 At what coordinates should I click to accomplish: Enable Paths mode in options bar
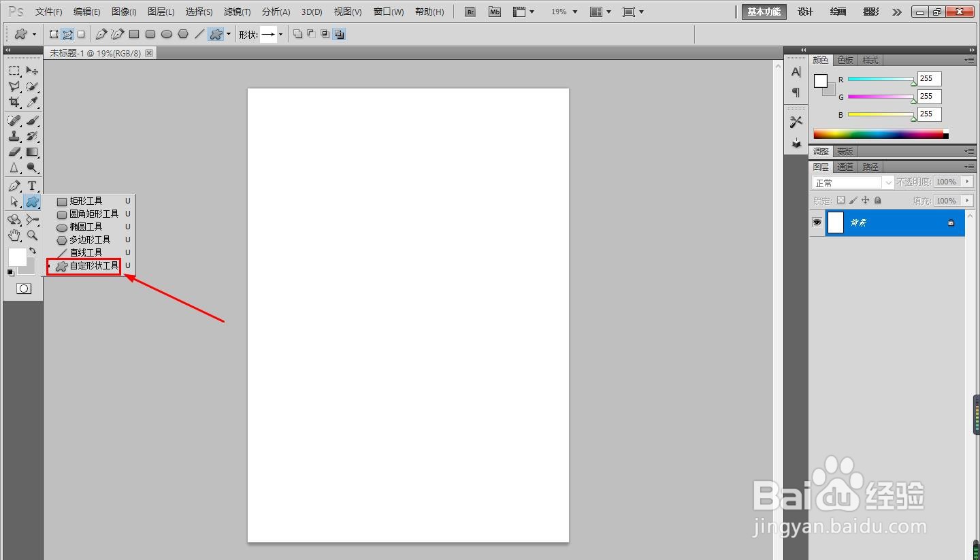tap(67, 34)
